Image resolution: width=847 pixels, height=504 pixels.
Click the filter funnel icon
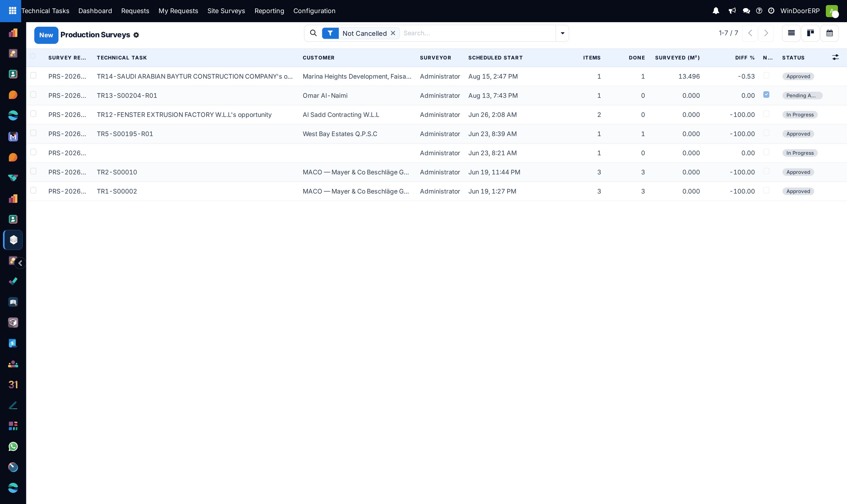pyautogui.click(x=330, y=33)
